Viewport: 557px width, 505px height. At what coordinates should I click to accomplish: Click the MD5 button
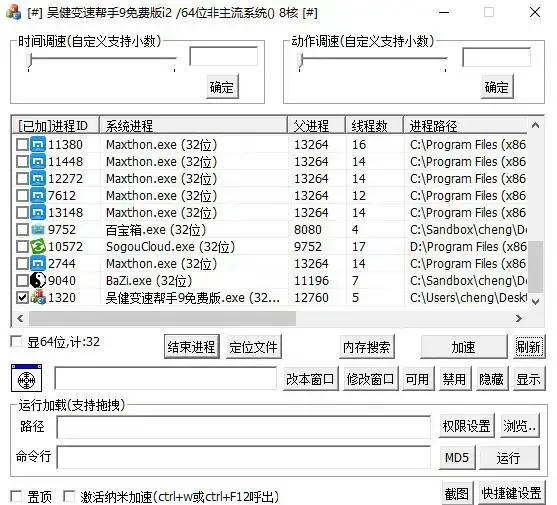tap(457, 457)
